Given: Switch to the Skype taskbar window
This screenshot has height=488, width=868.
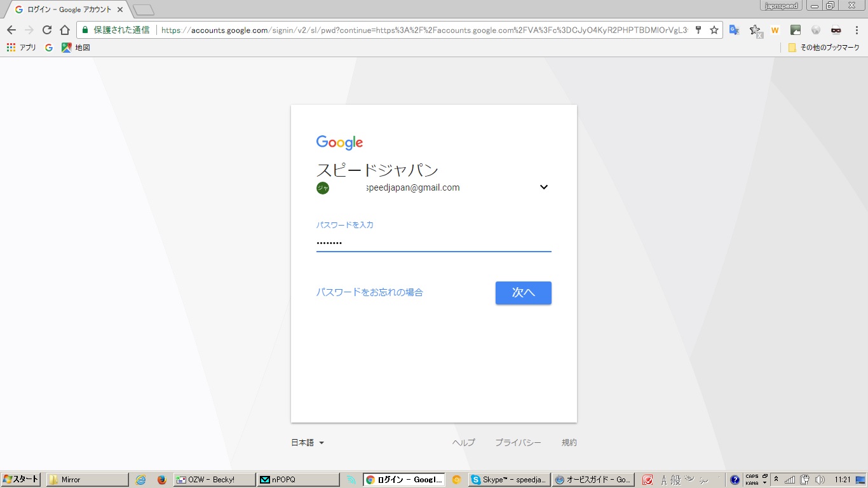Looking at the screenshot, I should click(x=509, y=480).
